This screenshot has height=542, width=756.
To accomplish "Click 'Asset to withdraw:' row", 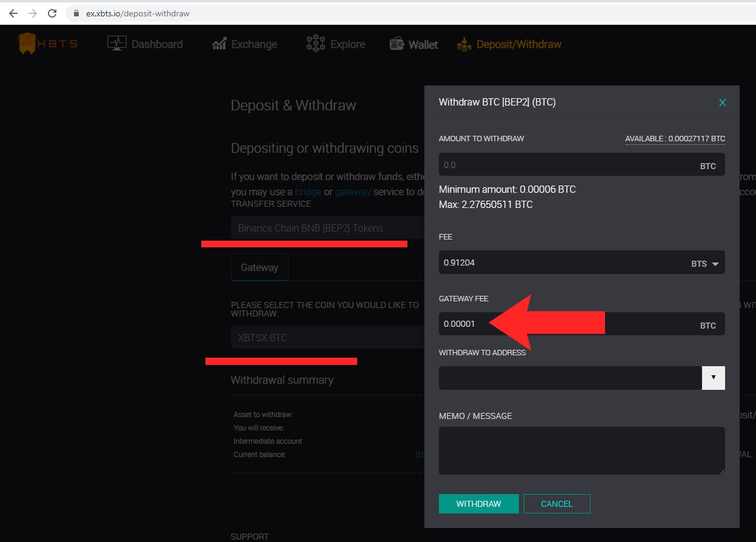I will pyautogui.click(x=263, y=415).
